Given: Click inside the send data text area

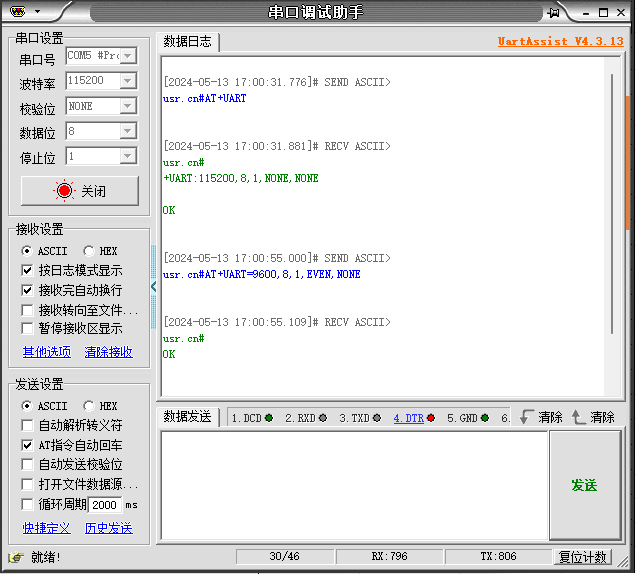Looking at the screenshot, I should (x=353, y=485).
